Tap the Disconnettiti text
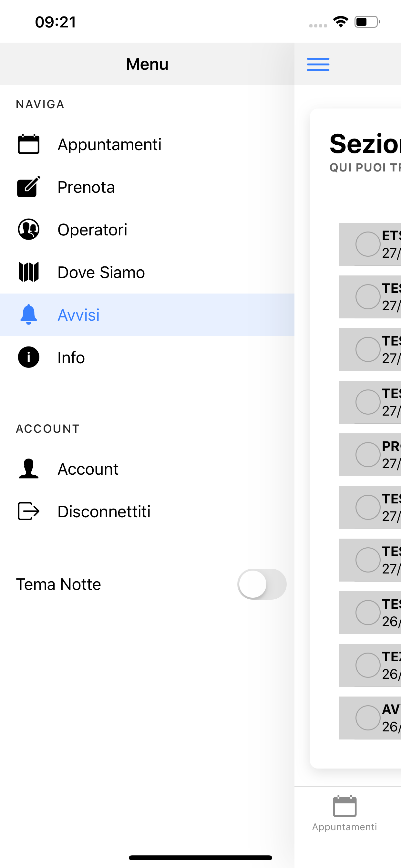 [x=104, y=512]
